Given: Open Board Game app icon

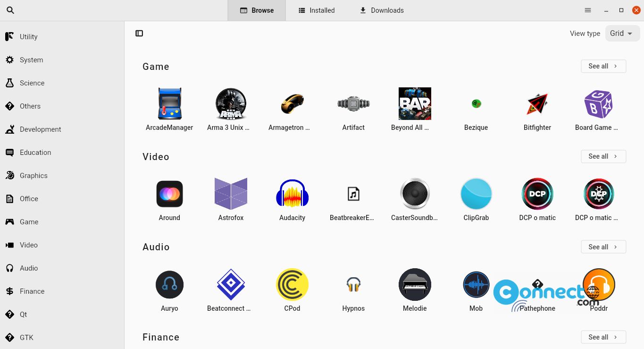Looking at the screenshot, I should point(599,104).
